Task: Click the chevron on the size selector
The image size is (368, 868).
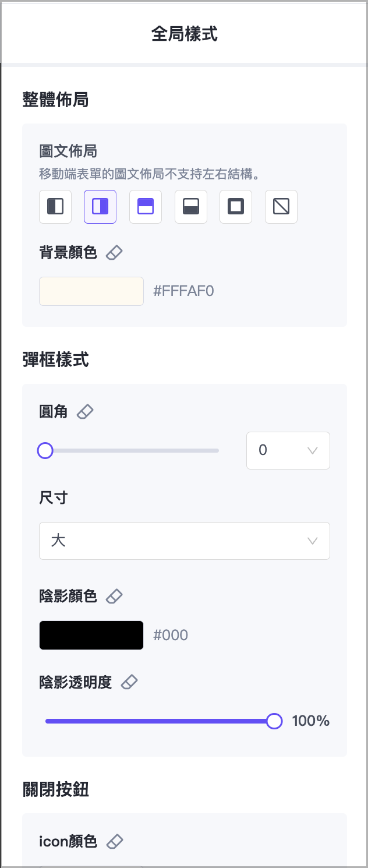Action: pyautogui.click(x=312, y=541)
